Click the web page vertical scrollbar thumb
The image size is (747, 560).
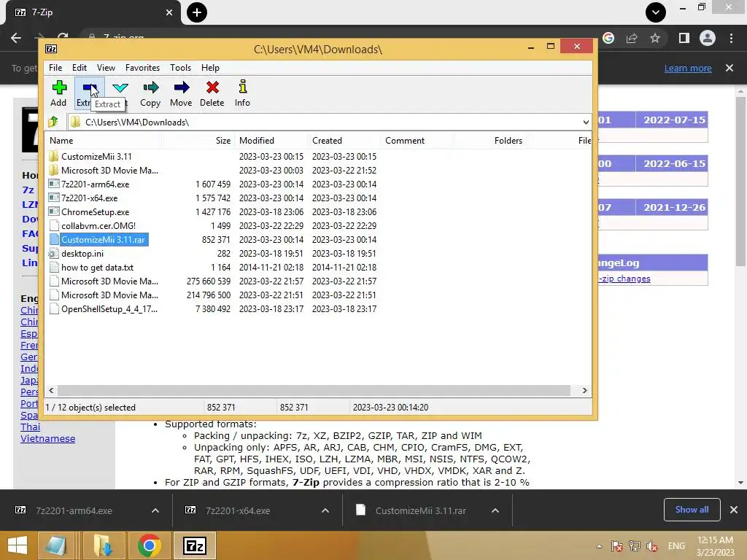click(740, 181)
